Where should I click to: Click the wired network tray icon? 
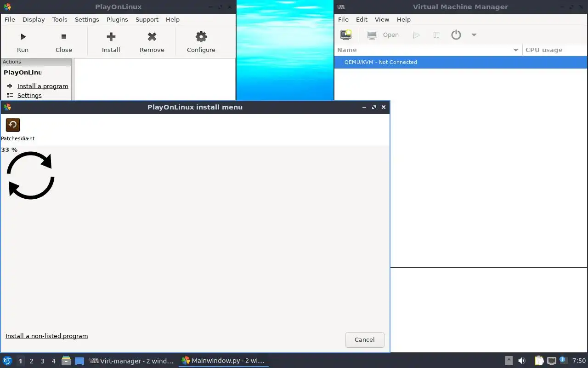point(552,361)
